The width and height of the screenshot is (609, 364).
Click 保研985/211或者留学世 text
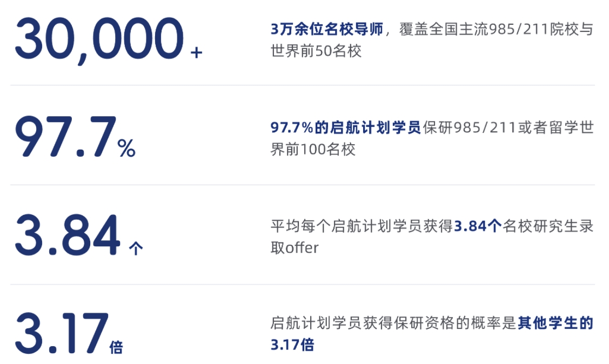pos(508,127)
